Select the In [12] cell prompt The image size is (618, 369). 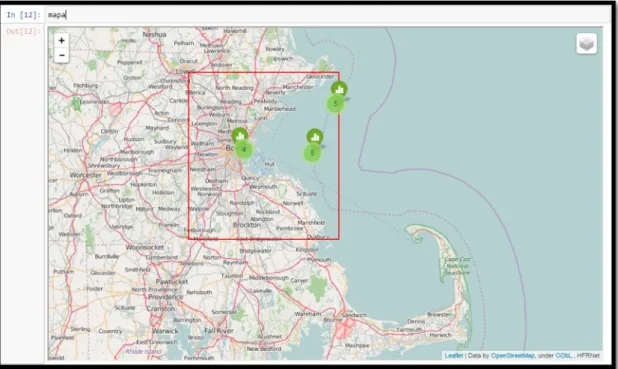[23, 15]
